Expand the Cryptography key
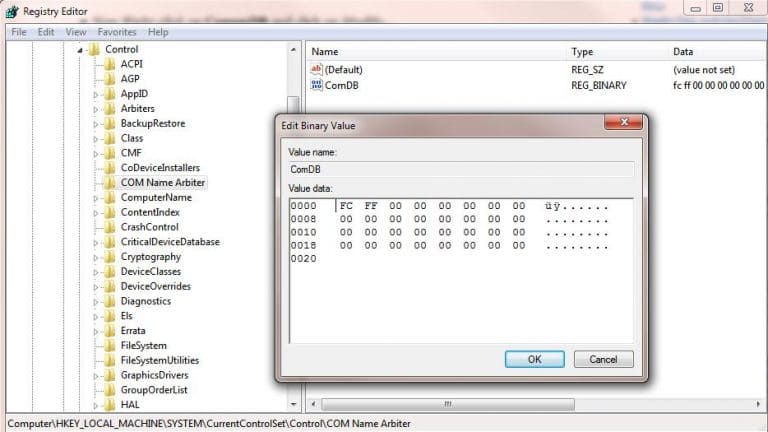The height and width of the screenshot is (432, 768). (96, 258)
